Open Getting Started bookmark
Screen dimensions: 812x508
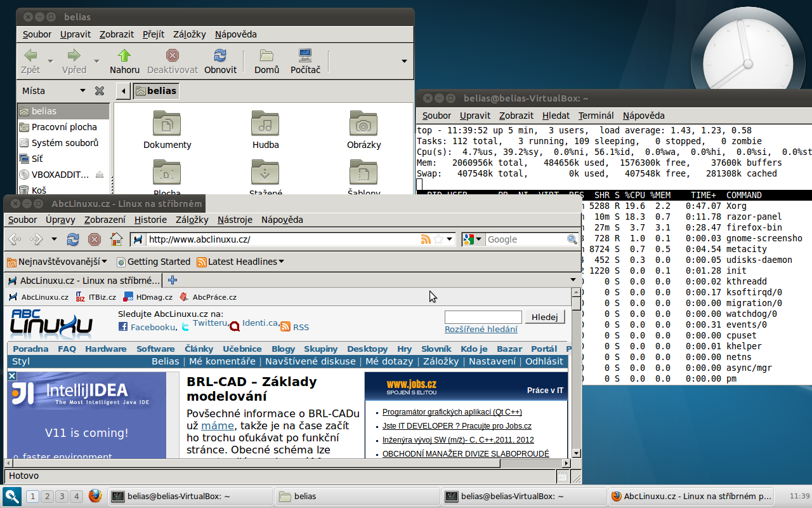click(x=153, y=262)
